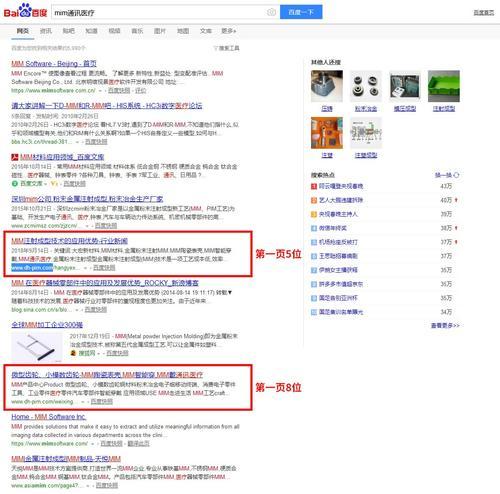Click the gear parts 粉末冶金 thumbnail

366,86
